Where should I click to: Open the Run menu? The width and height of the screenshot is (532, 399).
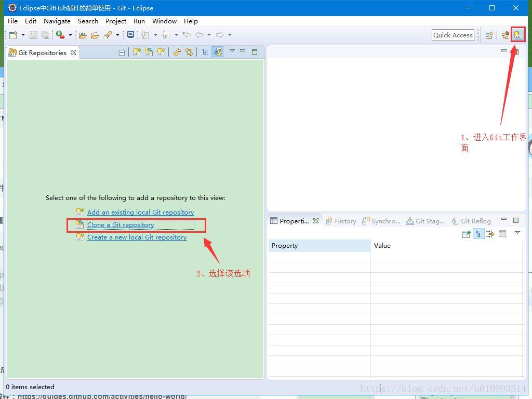139,21
